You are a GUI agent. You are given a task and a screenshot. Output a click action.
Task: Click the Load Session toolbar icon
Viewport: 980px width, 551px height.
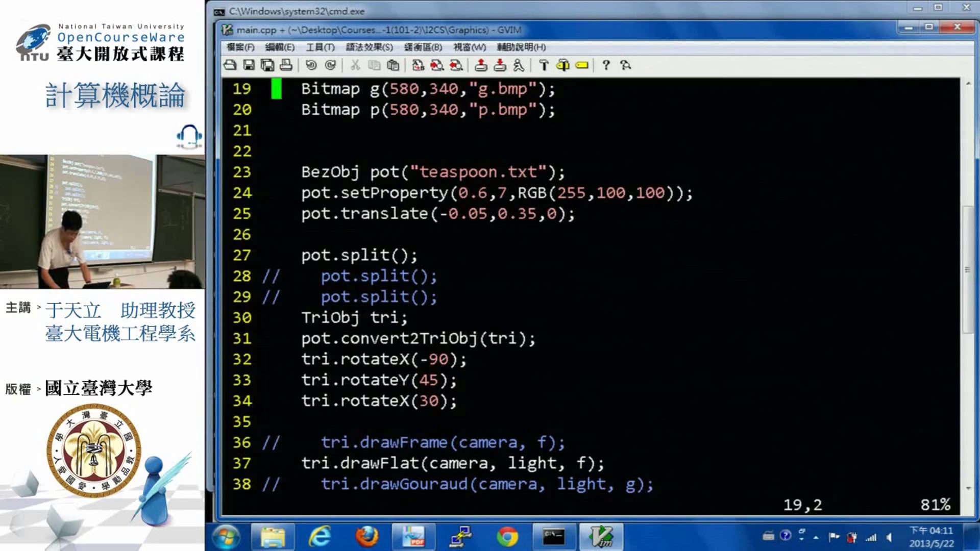pos(481,65)
